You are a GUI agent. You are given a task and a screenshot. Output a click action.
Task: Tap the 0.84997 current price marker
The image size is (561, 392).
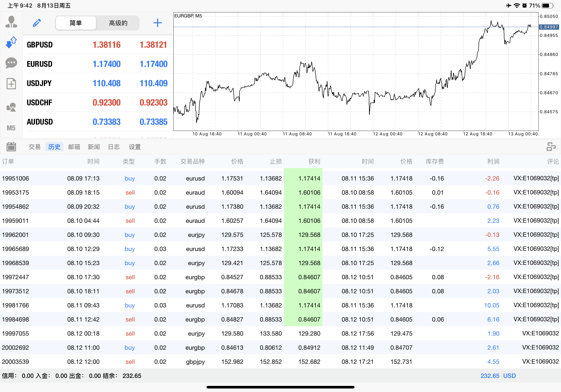pos(549,27)
